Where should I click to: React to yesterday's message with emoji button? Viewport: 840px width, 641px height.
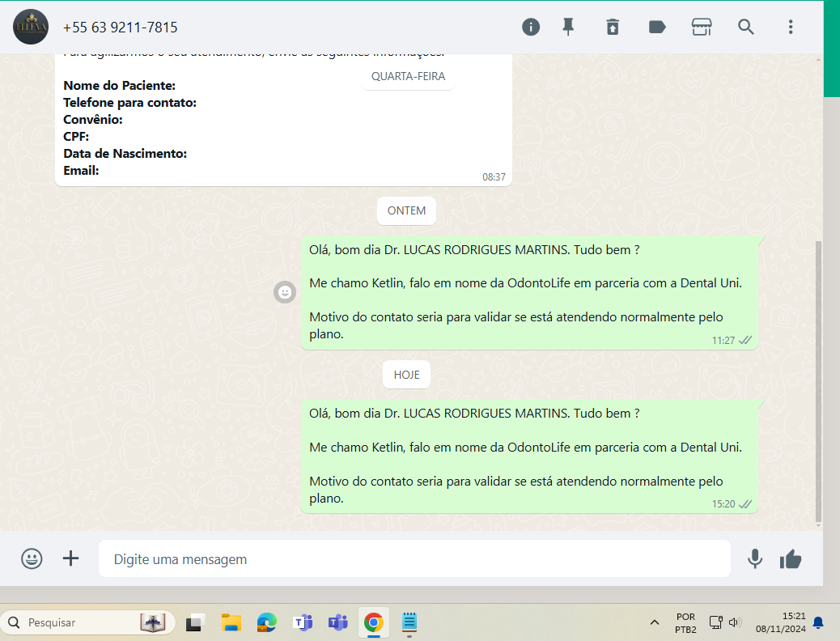(x=285, y=292)
